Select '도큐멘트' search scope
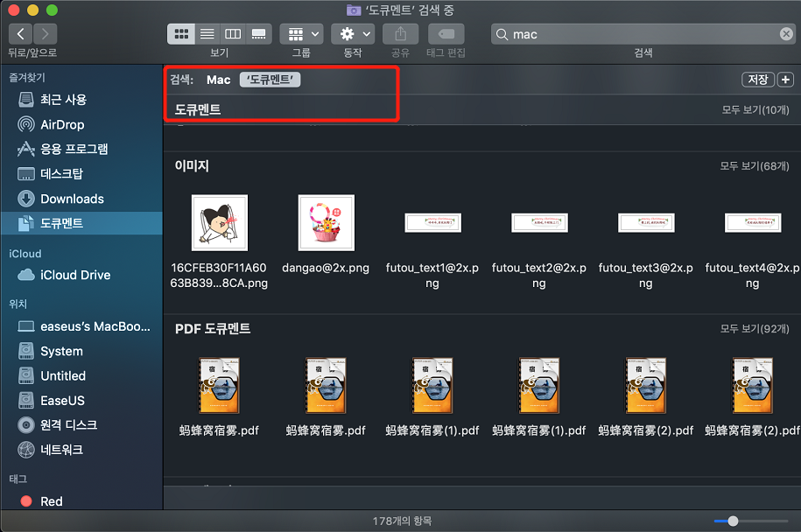This screenshot has height=532, width=801. 271,80
